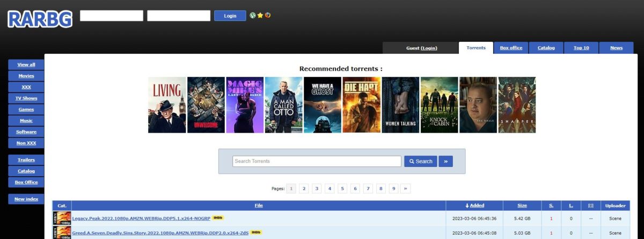Click the comments column header icon
Screen dimensions: 644x239
point(590,205)
